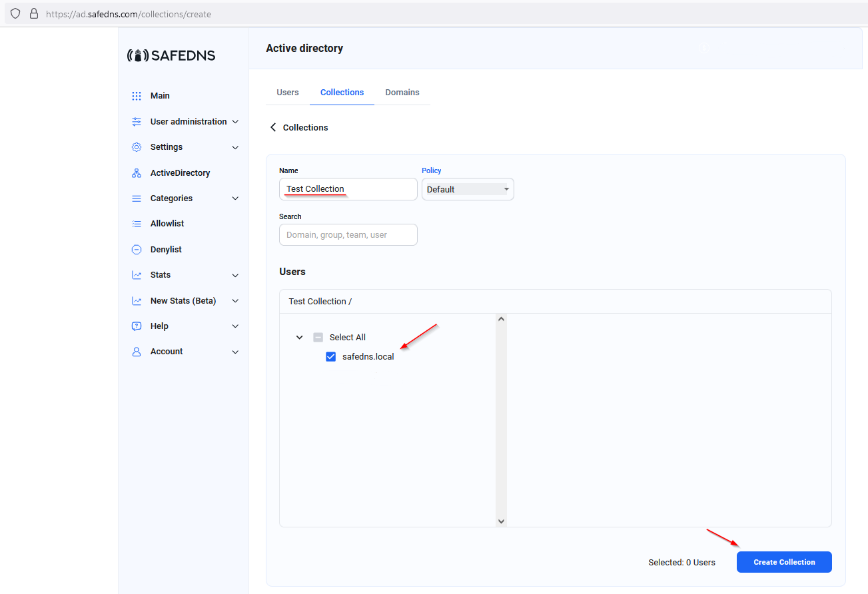This screenshot has width=868, height=594.
Task: Go back using the Collections arrow
Action: pos(272,127)
